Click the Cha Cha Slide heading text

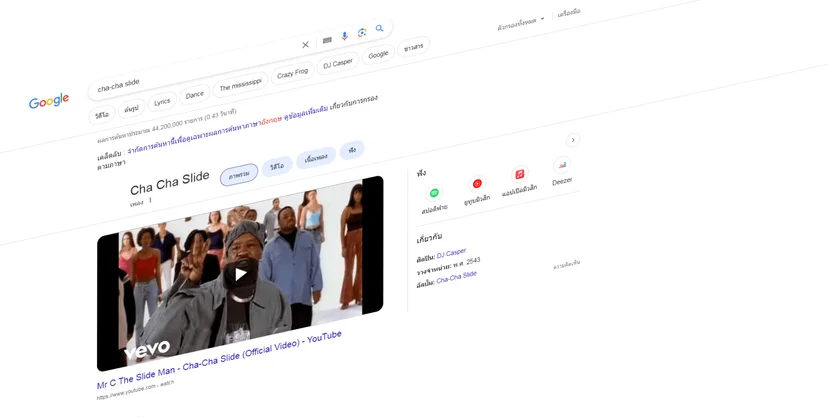170,183
